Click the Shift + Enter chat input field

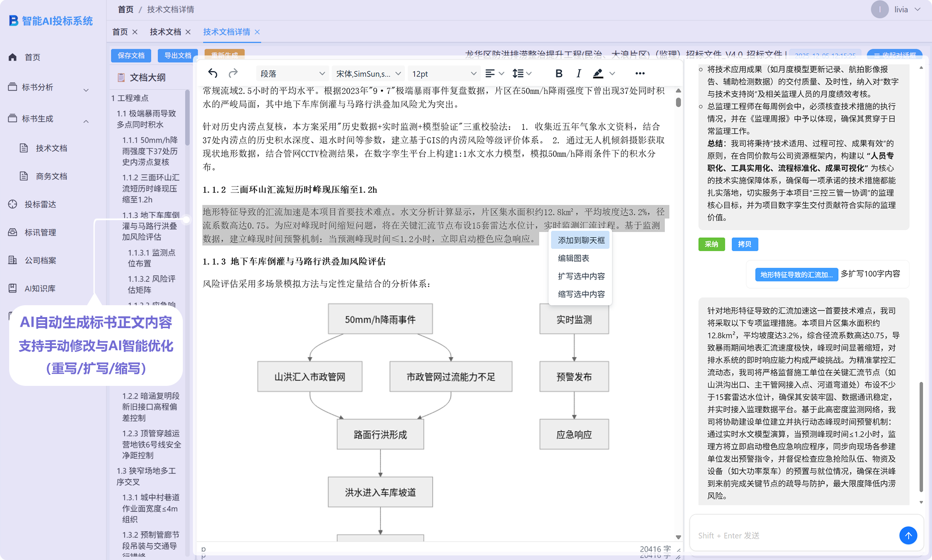point(793,535)
